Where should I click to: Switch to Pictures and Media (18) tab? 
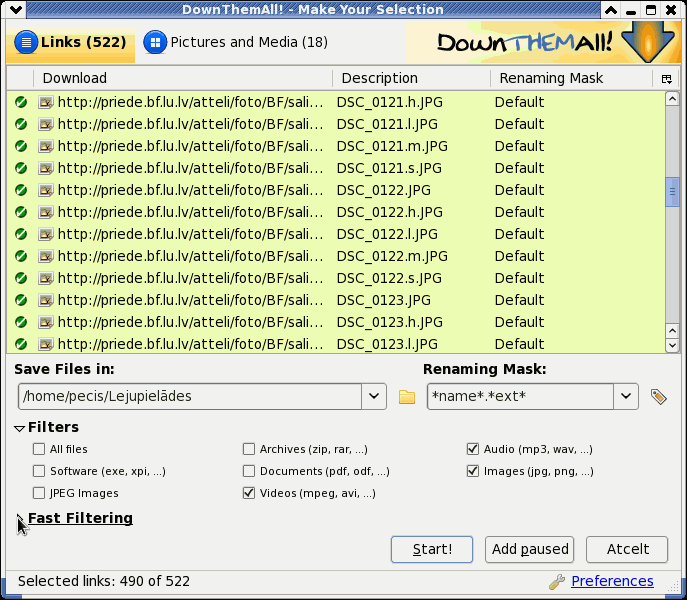click(x=235, y=43)
